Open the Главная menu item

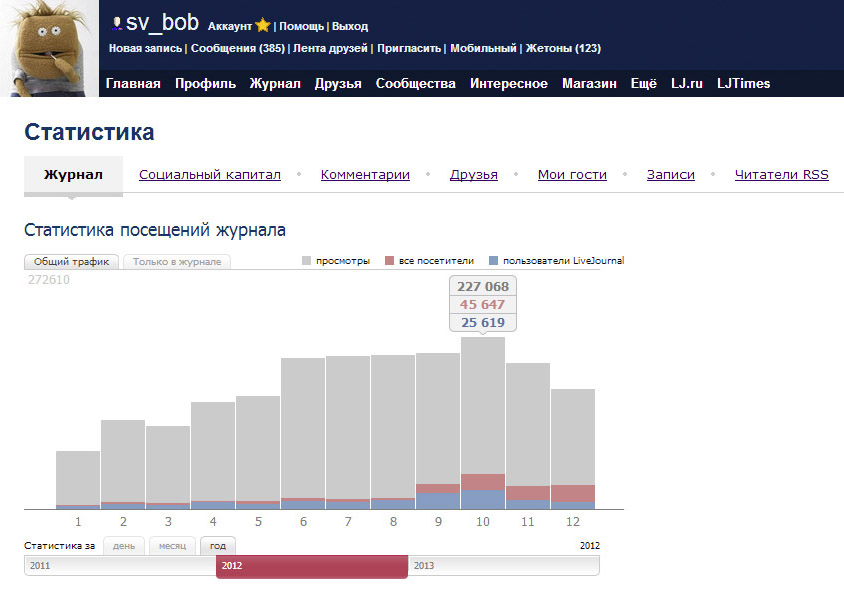pyautogui.click(x=133, y=83)
